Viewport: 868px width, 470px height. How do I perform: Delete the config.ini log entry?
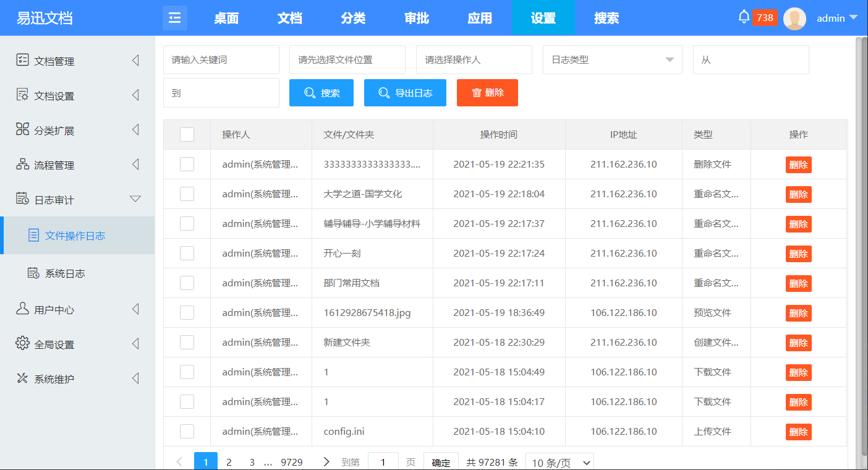click(x=798, y=432)
